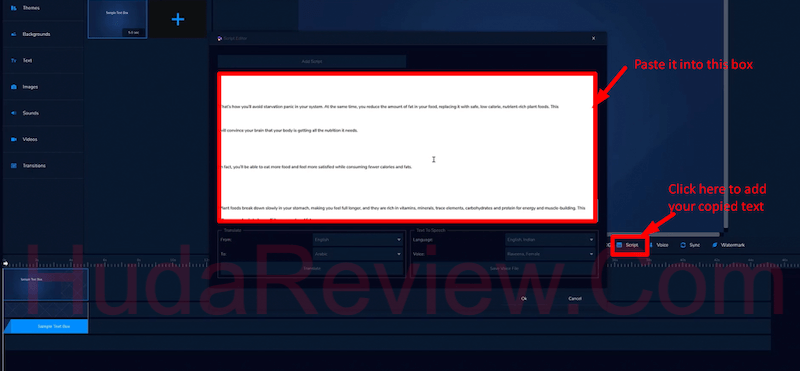Open the Voice tool in toolbar
This screenshot has height=371, width=800.
pyautogui.click(x=658, y=245)
